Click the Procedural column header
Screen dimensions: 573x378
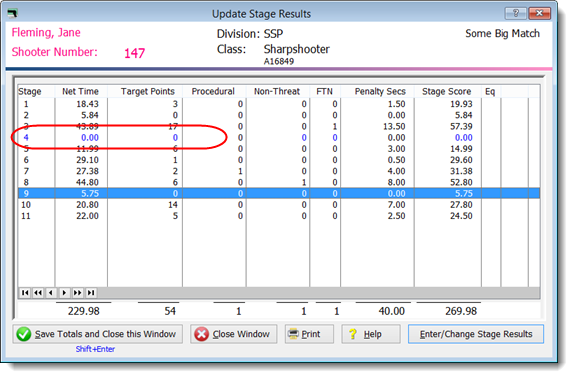[214, 92]
